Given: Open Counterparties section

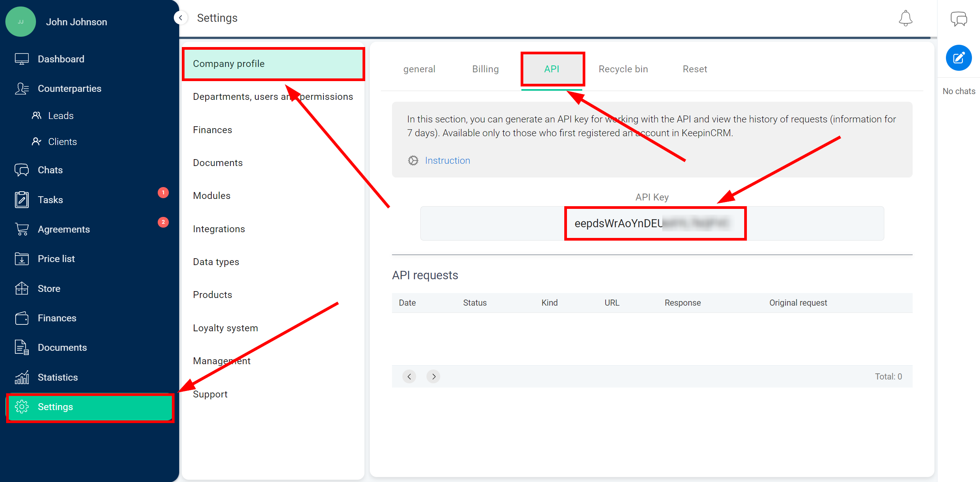Looking at the screenshot, I should [69, 89].
